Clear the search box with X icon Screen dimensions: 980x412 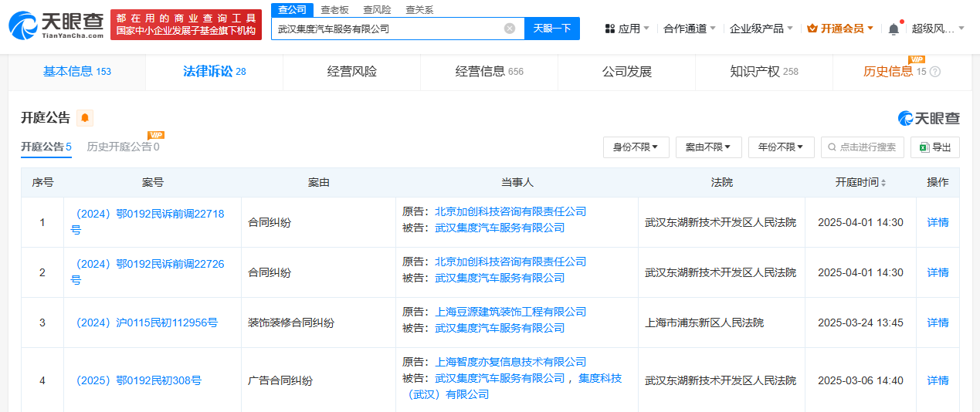click(x=510, y=29)
